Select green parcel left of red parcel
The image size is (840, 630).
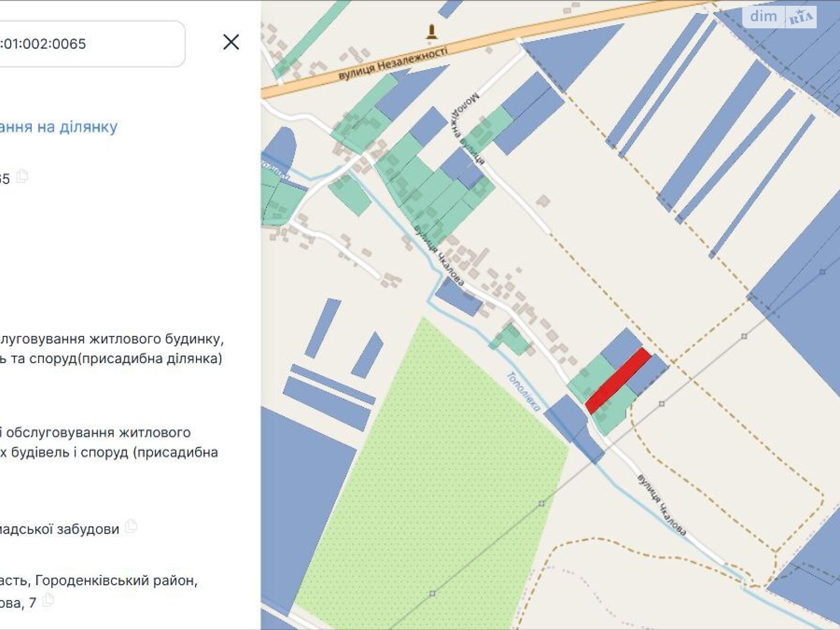[x=586, y=377]
